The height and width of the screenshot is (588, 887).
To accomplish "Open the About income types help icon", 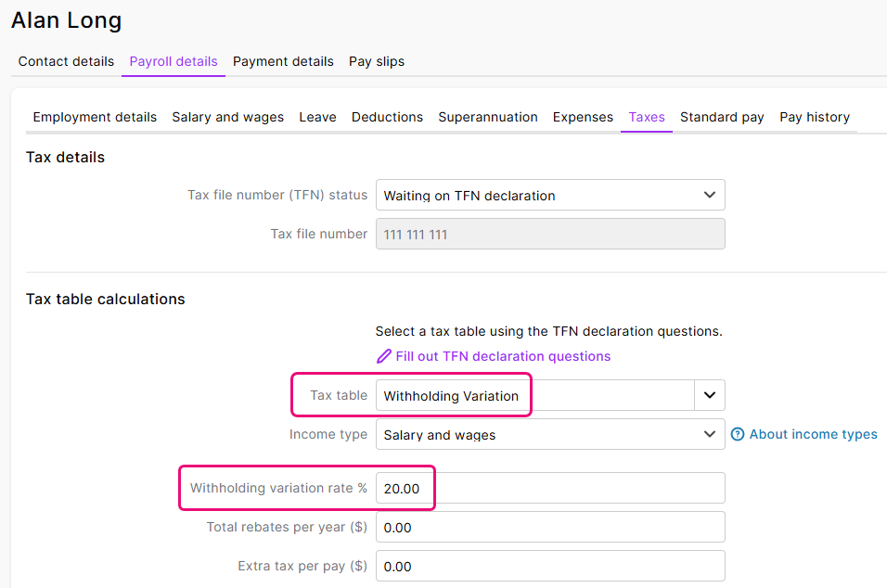I will click(736, 434).
